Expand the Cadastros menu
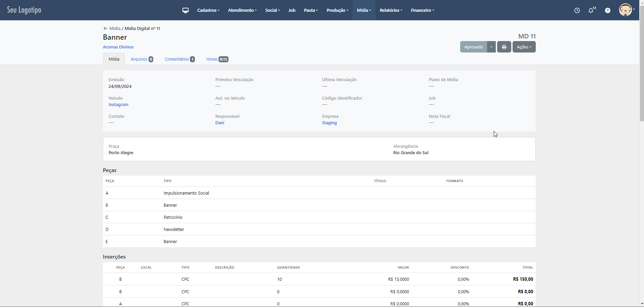The height and width of the screenshot is (307, 644). pyautogui.click(x=208, y=10)
